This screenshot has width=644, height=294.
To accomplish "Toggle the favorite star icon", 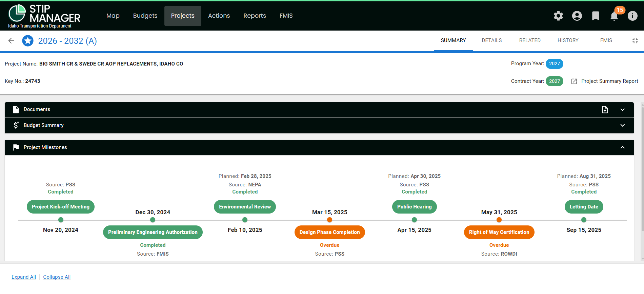I will click(x=28, y=41).
